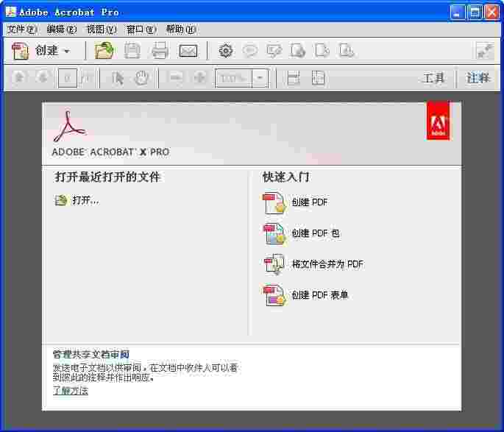Open the 编辑 menu

[62, 29]
